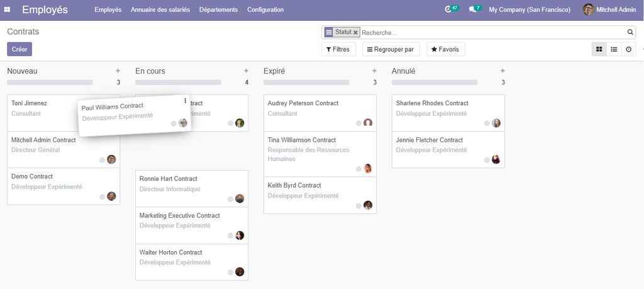This screenshot has width=644, height=289.
Task: Click the search magnifier icon
Action: (630, 32)
